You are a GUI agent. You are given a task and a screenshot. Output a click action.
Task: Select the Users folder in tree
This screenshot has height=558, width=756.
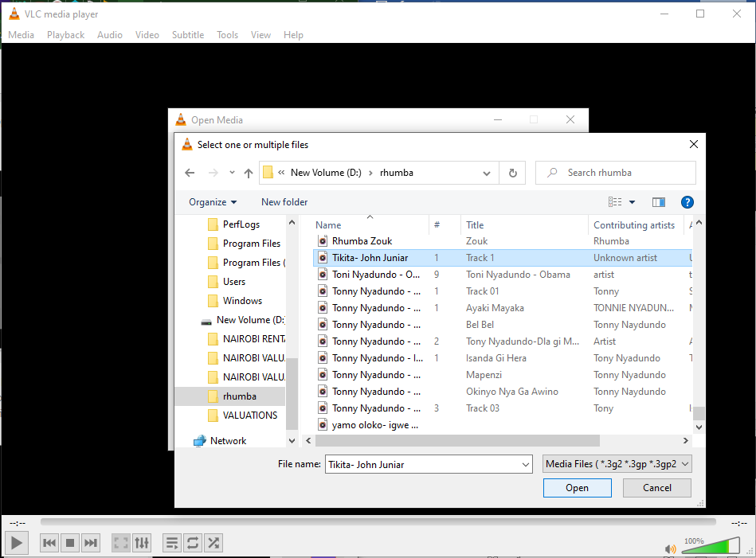234,282
